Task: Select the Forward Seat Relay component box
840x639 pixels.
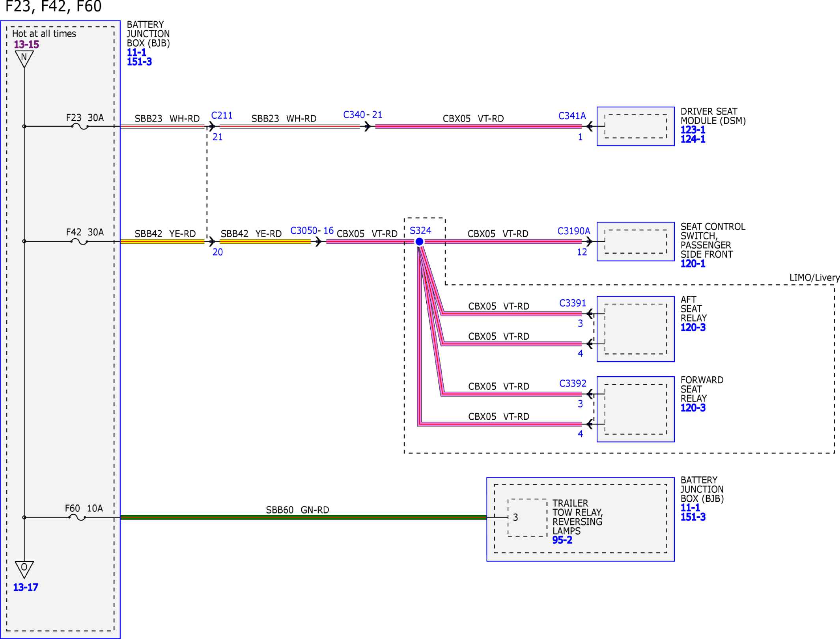Action: (636, 409)
